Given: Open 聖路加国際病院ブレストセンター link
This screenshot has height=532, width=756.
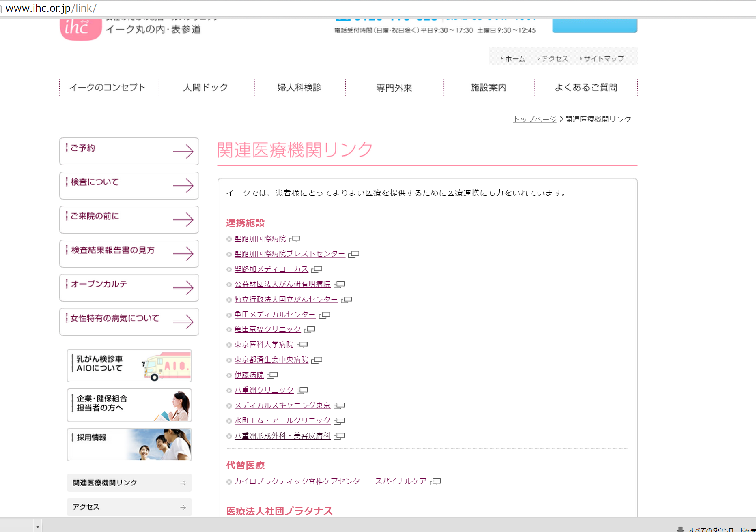Looking at the screenshot, I should coord(290,254).
